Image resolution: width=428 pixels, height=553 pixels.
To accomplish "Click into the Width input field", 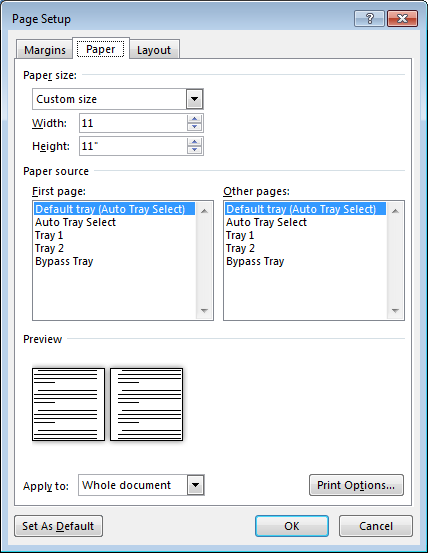I will tap(133, 123).
